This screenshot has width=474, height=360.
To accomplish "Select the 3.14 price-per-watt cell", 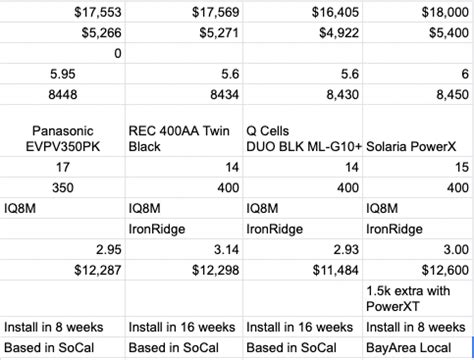I will [184, 249].
